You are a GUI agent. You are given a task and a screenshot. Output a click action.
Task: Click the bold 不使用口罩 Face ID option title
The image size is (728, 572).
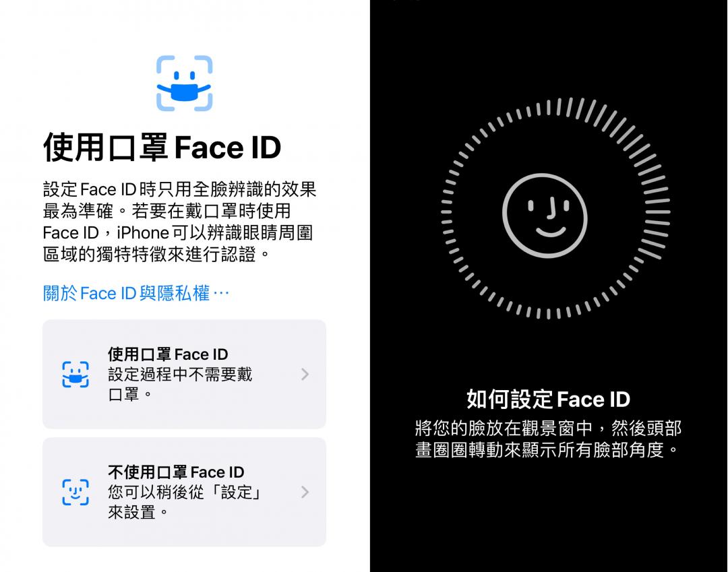click(176, 472)
